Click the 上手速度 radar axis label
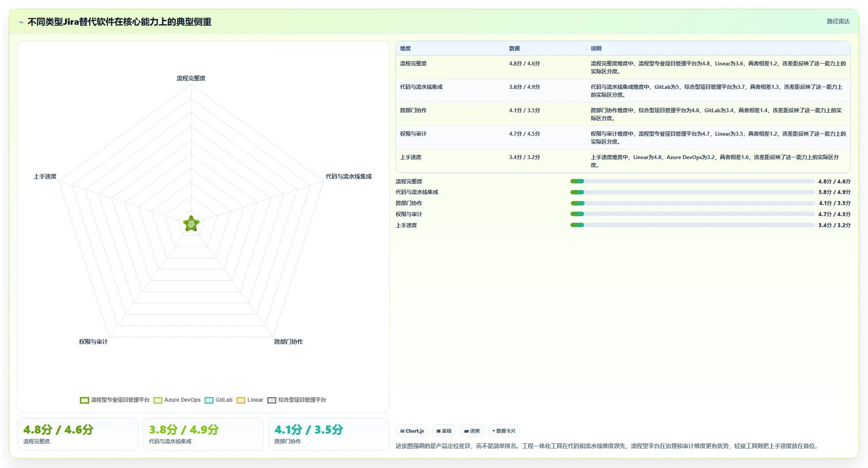Image resolution: width=868 pixels, height=468 pixels. click(x=45, y=176)
